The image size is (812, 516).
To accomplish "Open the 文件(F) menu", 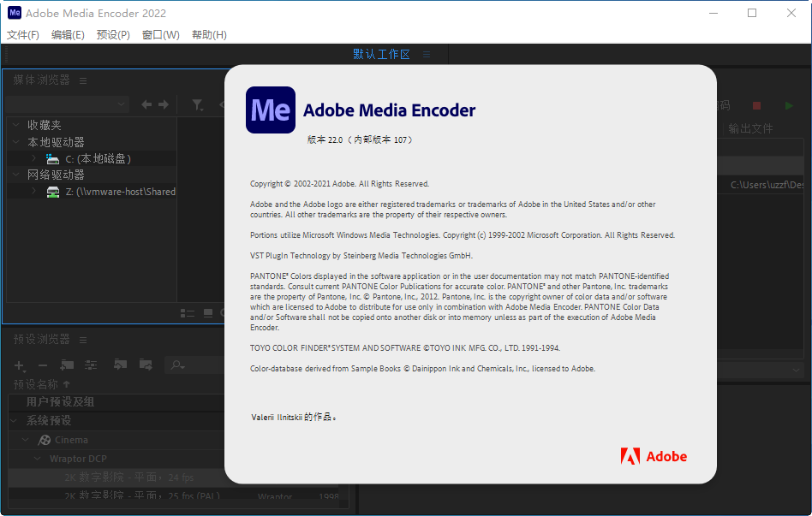I will (22, 35).
